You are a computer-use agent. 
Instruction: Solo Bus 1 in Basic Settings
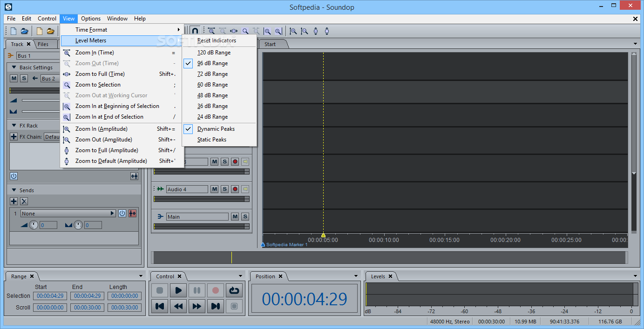point(24,78)
